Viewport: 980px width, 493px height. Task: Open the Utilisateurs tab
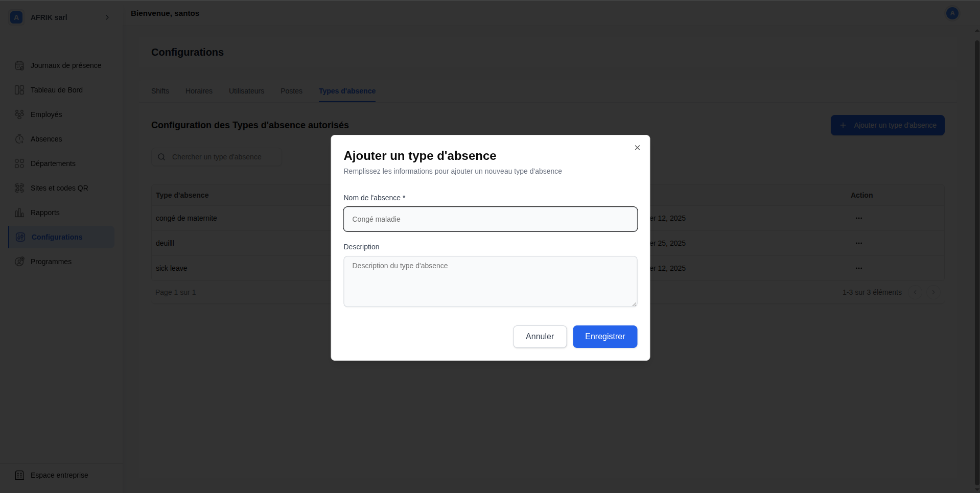(246, 91)
